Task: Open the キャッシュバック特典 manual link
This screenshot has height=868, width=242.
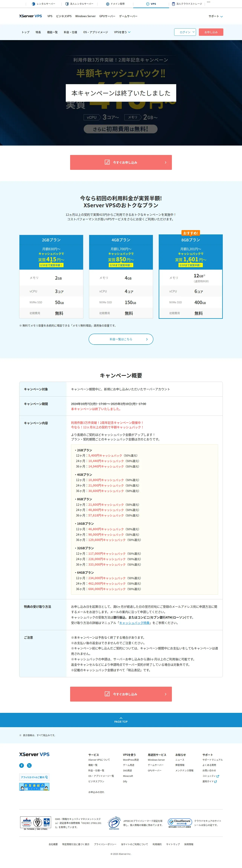Action: [x=134, y=623]
